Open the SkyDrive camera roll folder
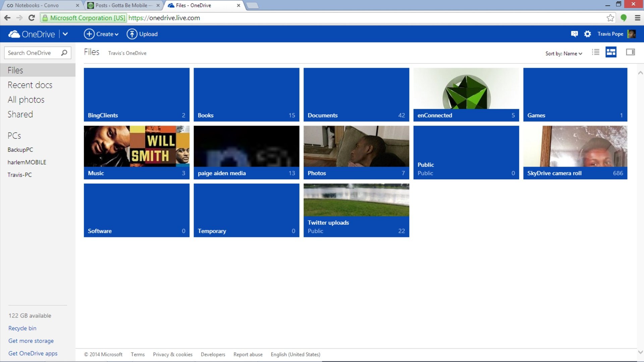Screen dimensions: 644x362 pyautogui.click(x=575, y=153)
